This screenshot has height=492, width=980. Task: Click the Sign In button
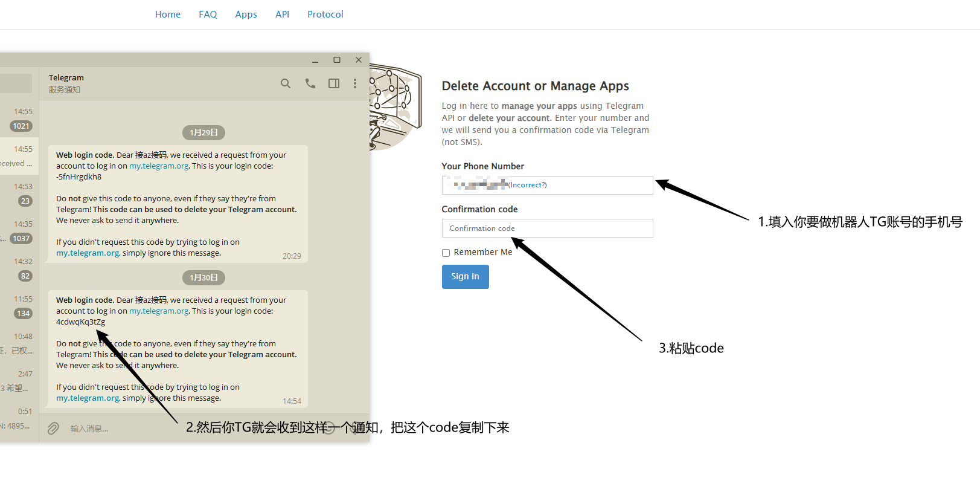465,277
